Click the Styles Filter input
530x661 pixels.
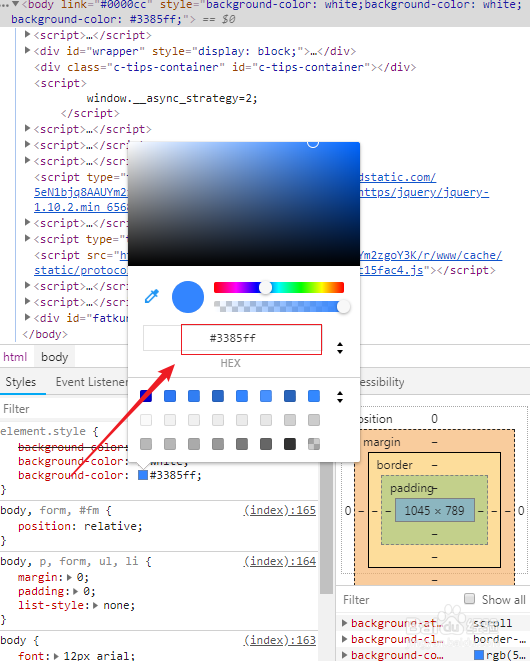(63, 409)
